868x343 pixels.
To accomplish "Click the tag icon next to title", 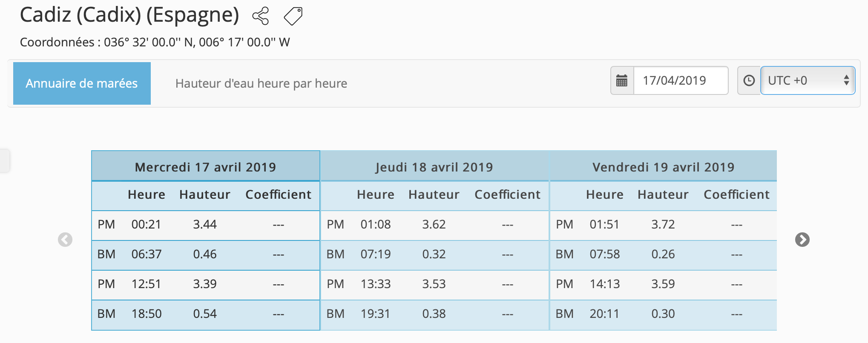I will pos(293,16).
